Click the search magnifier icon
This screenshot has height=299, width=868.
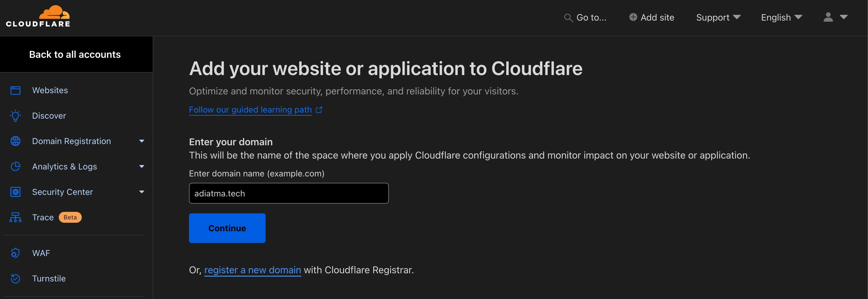coord(568,18)
